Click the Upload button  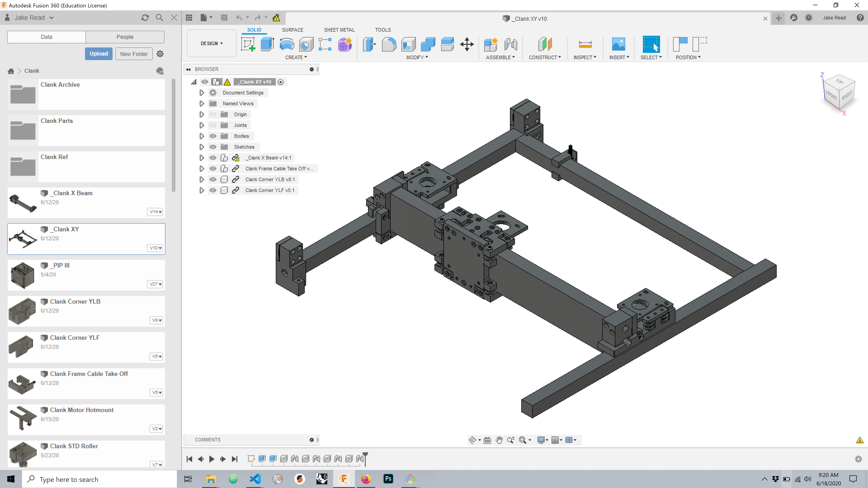[x=98, y=54]
